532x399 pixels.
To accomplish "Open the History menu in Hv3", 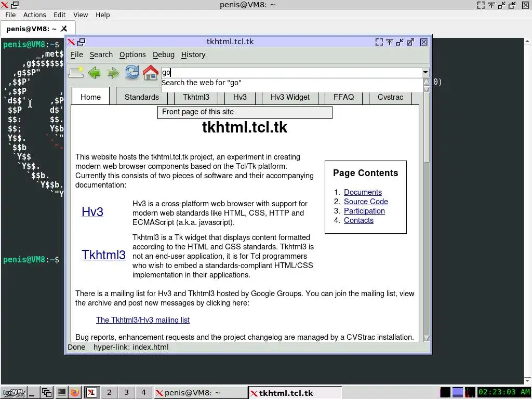I will click(193, 55).
